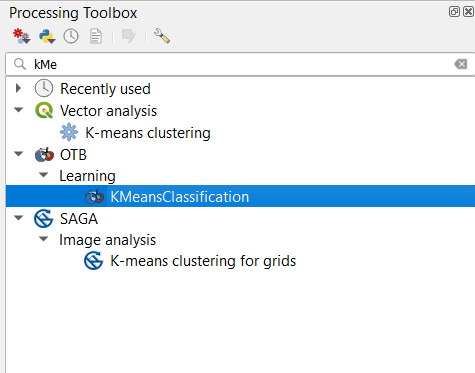
Task: Open the Models menu gear icon
Action: (22, 36)
